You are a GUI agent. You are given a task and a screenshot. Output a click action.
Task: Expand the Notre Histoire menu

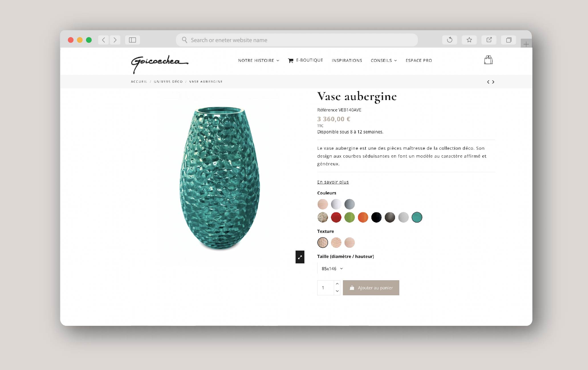click(259, 60)
